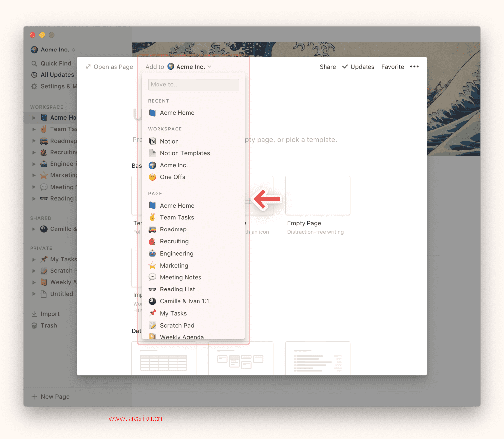The image size is (504, 439).
Task: Click the All Updates clock icon in sidebar
Action: pyautogui.click(x=34, y=75)
